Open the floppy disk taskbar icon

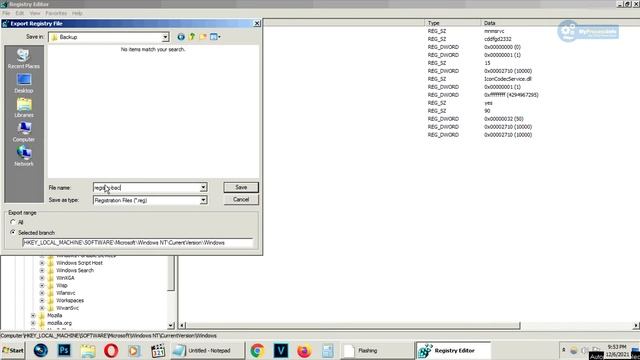[327, 351]
